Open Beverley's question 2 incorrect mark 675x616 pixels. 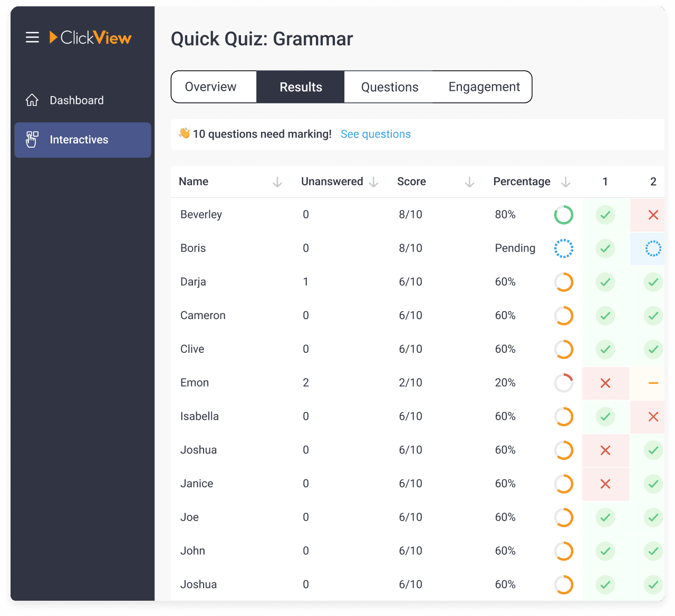pyautogui.click(x=653, y=215)
